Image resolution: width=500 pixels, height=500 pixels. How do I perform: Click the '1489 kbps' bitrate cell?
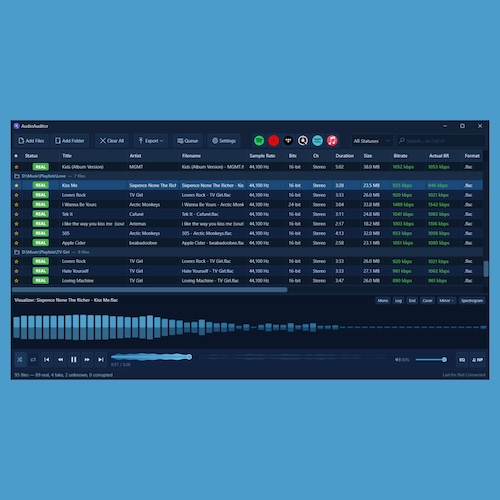(403, 205)
